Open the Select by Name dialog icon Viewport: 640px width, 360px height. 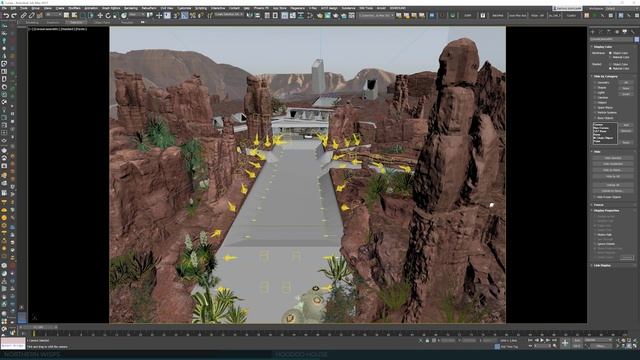click(x=74, y=16)
